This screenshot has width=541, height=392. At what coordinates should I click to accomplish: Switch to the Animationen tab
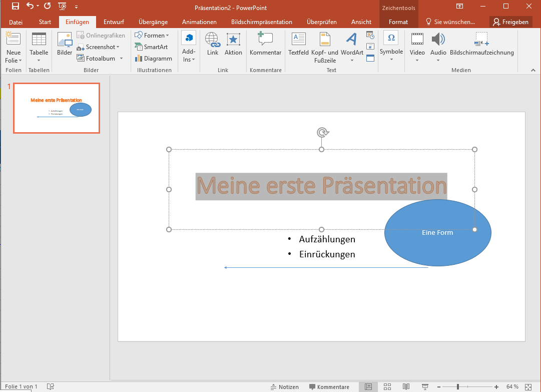(x=199, y=22)
